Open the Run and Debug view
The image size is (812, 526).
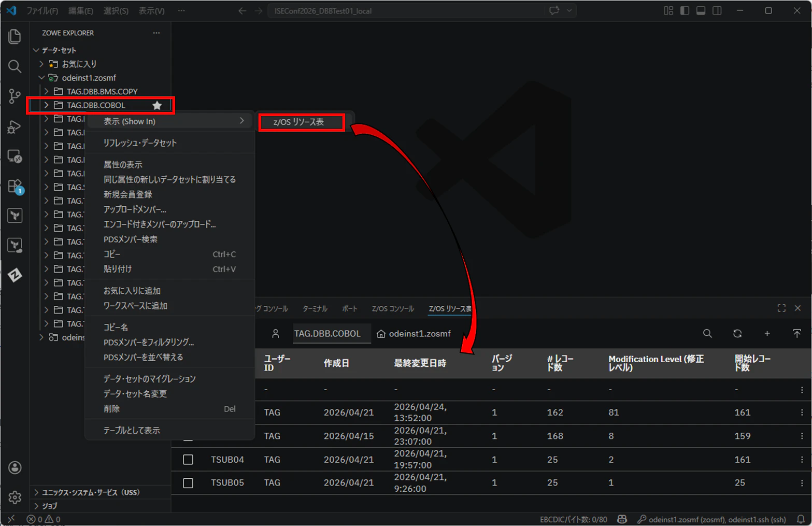click(15, 126)
